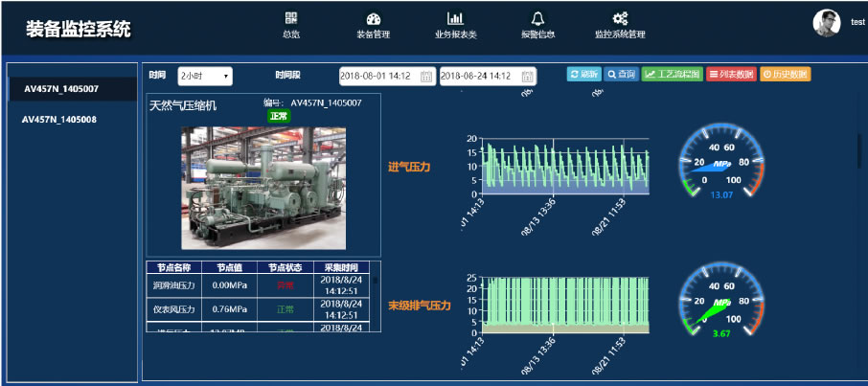The width and height of the screenshot is (868, 386).
Task: Click the 节点名称 column header
Action: [x=173, y=267]
